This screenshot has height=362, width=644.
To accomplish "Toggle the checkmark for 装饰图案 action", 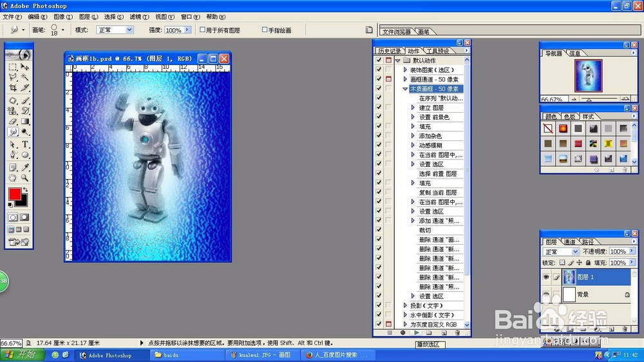I will point(379,70).
